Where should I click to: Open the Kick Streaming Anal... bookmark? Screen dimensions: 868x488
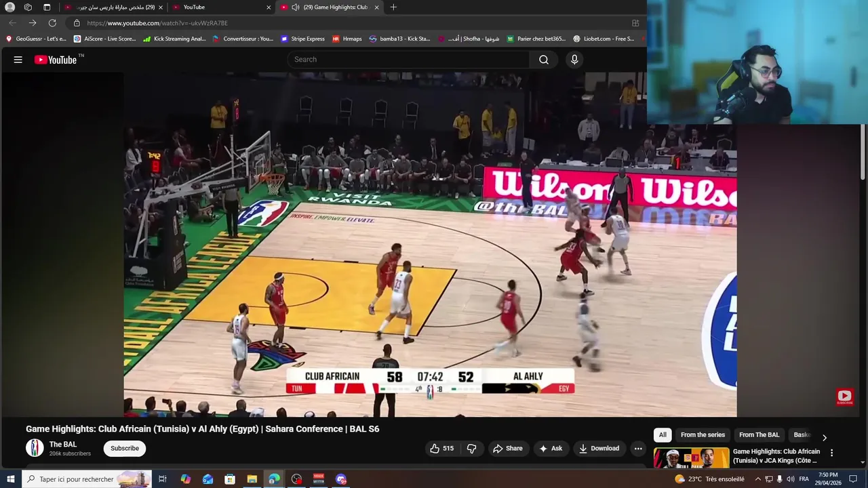[x=174, y=39]
